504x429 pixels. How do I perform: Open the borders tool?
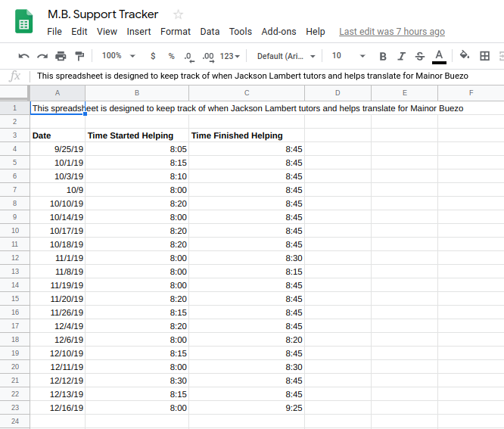pos(484,56)
